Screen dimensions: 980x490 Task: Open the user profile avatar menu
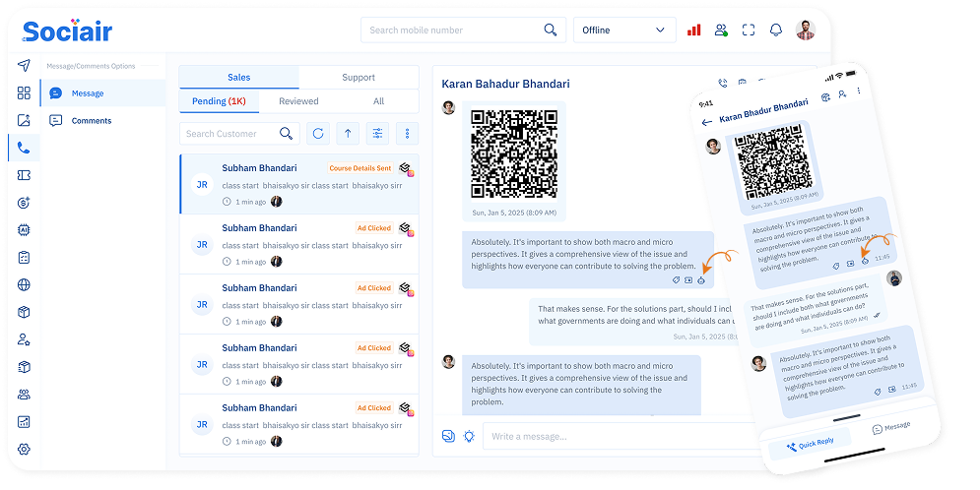coord(806,31)
